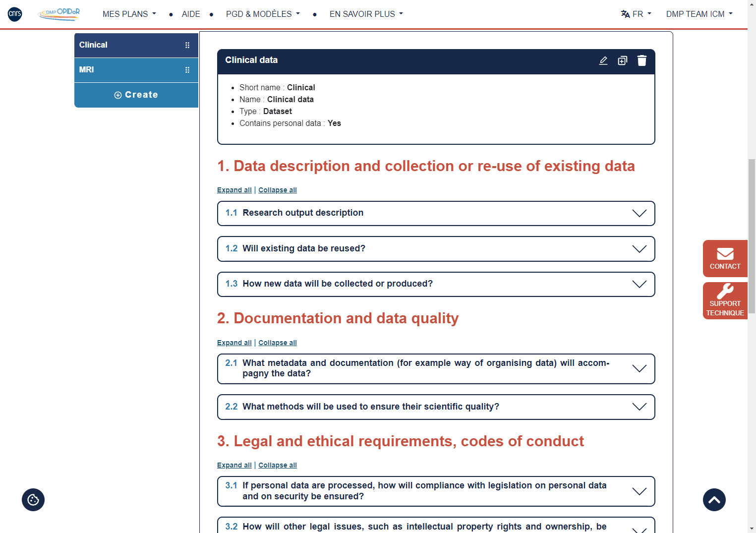Click Collapse all under section 3
Viewport: 756px width, 533px height.
[278, 465]
